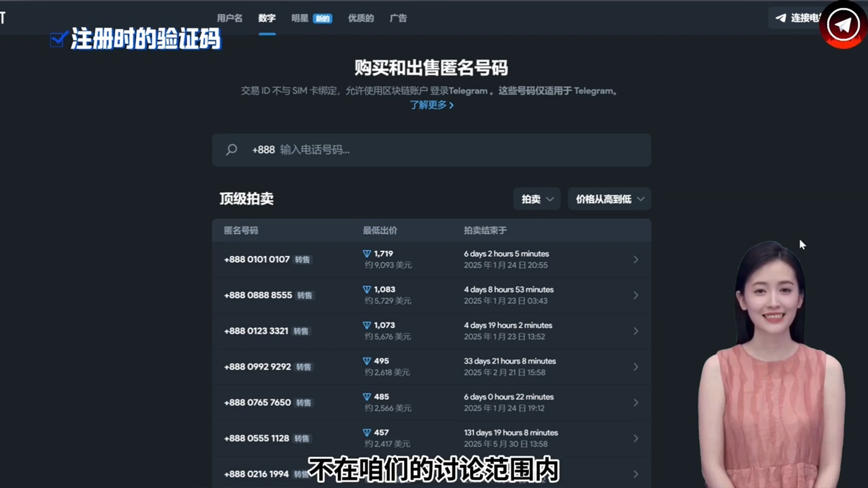The width and height of the screenshot is (868, 488).
Task: Expand arrow for +888 0123 3321 row
Action: coord(636,331)
